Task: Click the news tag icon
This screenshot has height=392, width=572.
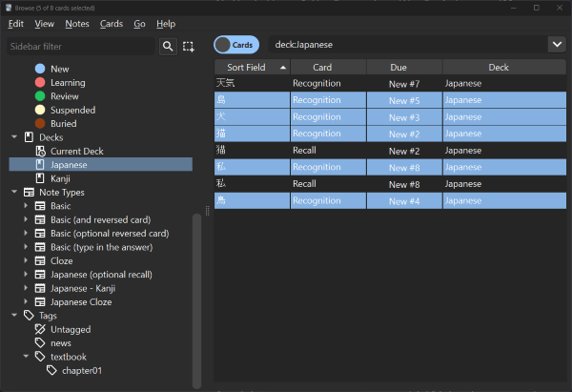Action: 40,342
